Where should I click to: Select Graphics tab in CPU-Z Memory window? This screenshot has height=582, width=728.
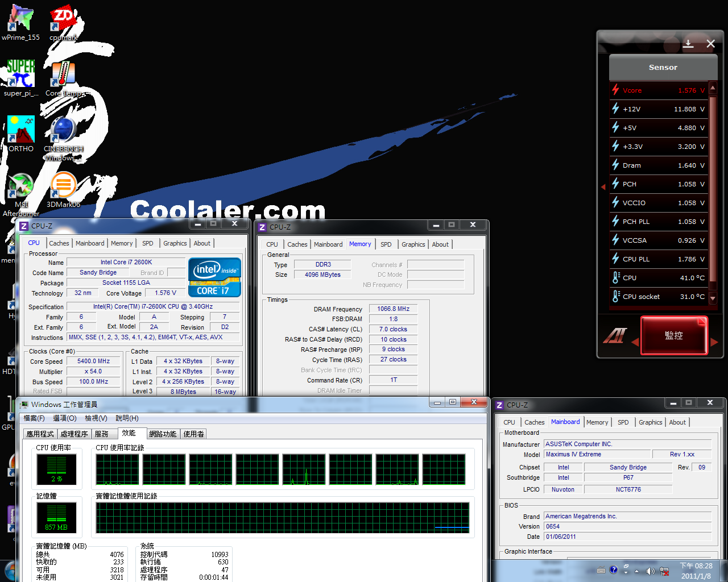413,244
